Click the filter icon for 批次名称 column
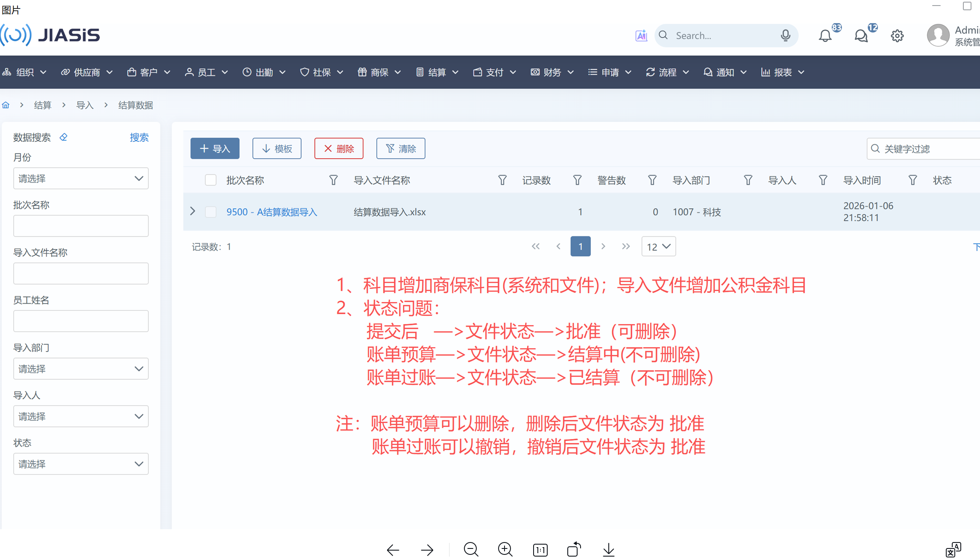 [x=333, y=180]
